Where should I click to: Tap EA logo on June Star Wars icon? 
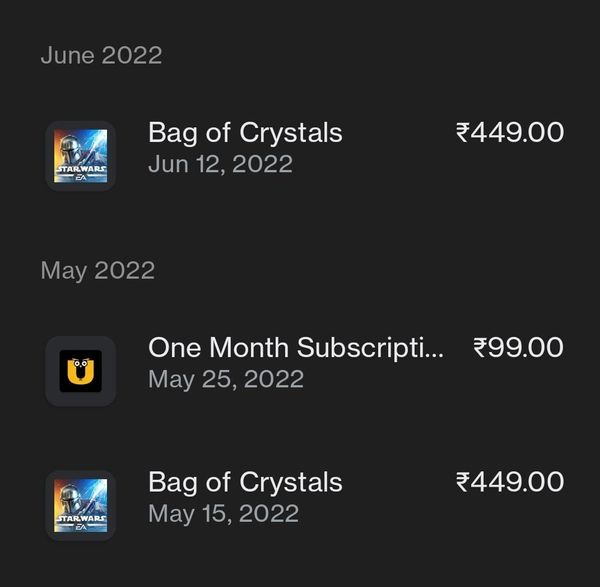pyautogui.click(x=81, y=178)
